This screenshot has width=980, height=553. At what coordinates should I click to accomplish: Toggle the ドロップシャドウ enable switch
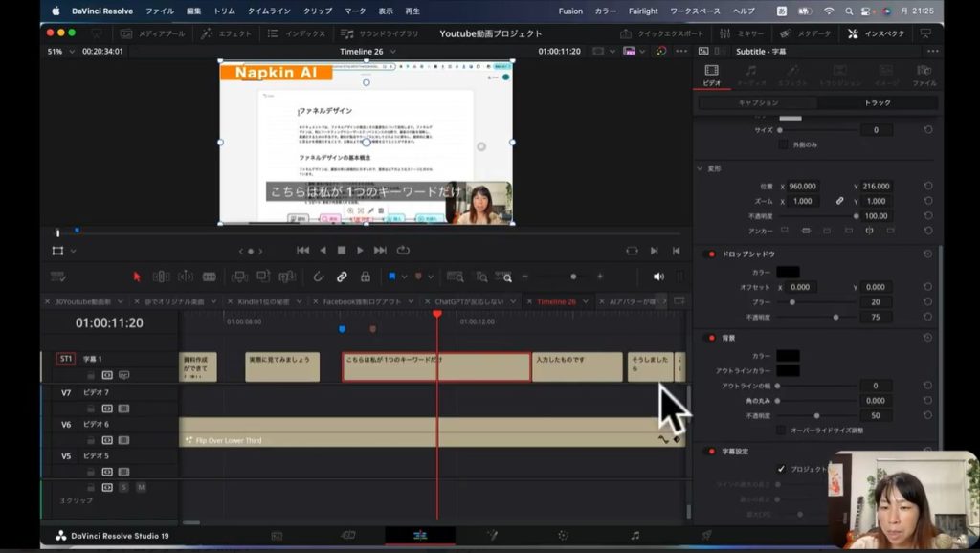coord(710,254)
